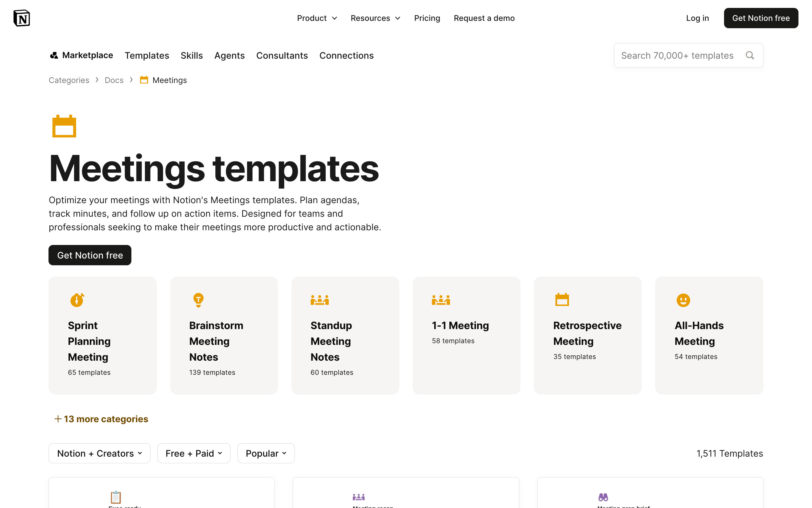Switch to the Connections tab
The width and height of the screenshot is (812, 508).
(346, 55)
